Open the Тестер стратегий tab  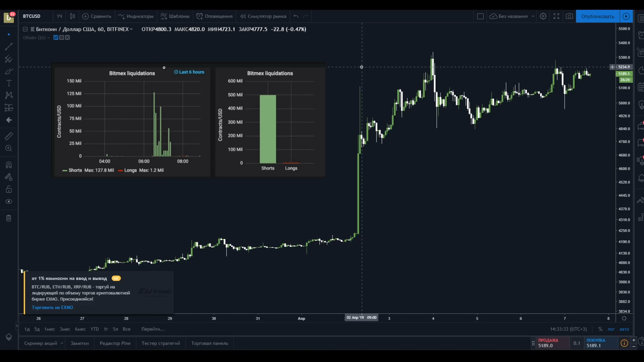coord(161,343)
